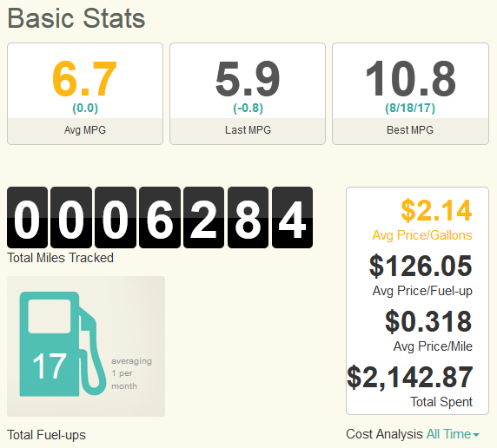
Task: Select the Avg MPG 6.7 card
Action: pyautogui.click(x=85, y=94)
